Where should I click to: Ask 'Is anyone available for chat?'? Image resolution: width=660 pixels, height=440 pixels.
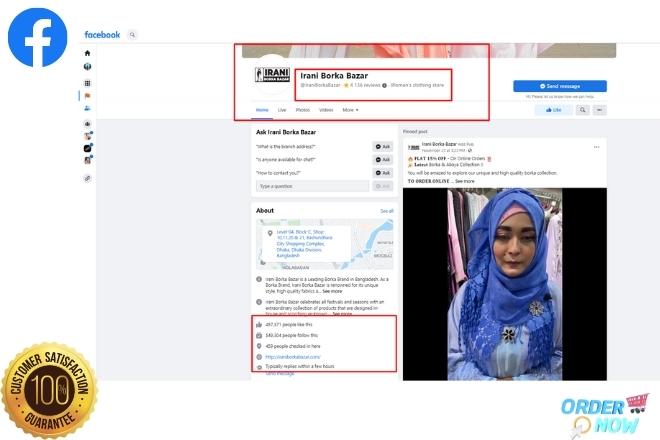tap(383, 160)
